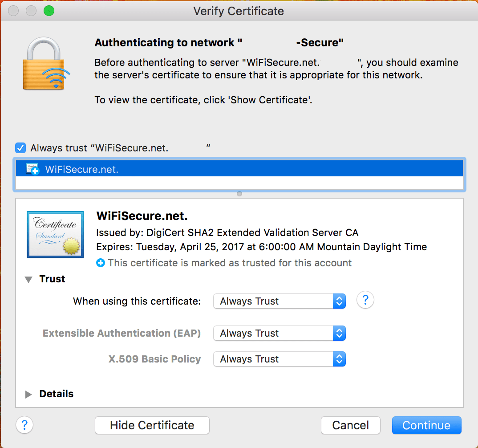Open Extensible Authentication (EAP) trust dropdown
Image resolution: width=478 pixels, height=448 pixels.
pos(279,333)
